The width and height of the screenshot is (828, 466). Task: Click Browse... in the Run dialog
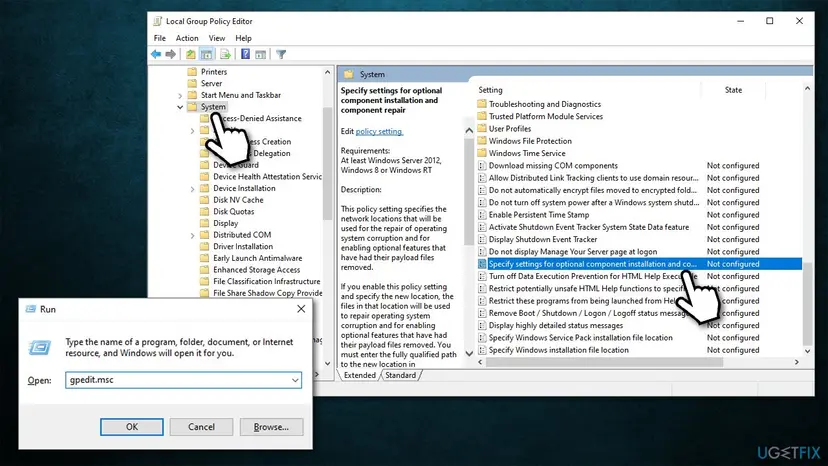(x=271, y=426)
